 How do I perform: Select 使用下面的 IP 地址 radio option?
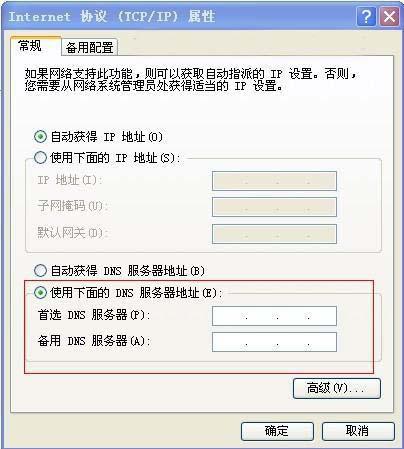[x=40, y=158]
